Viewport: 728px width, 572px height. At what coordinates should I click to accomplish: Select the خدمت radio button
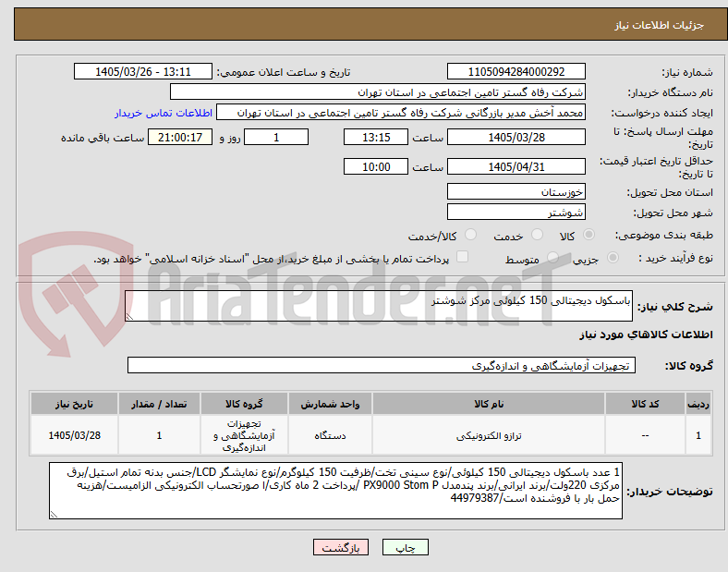tap(537, 235)
